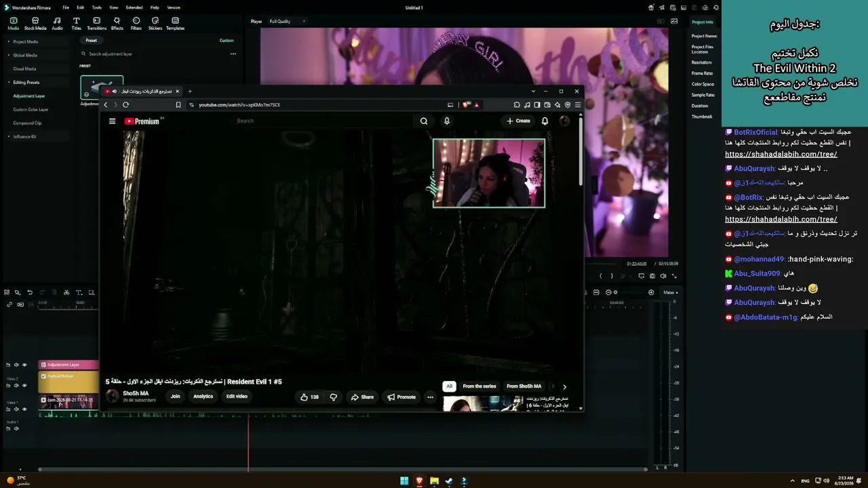Click the horizontal timeline scrollbar
This screenshot has height=488, width=868.
(342, 469)
